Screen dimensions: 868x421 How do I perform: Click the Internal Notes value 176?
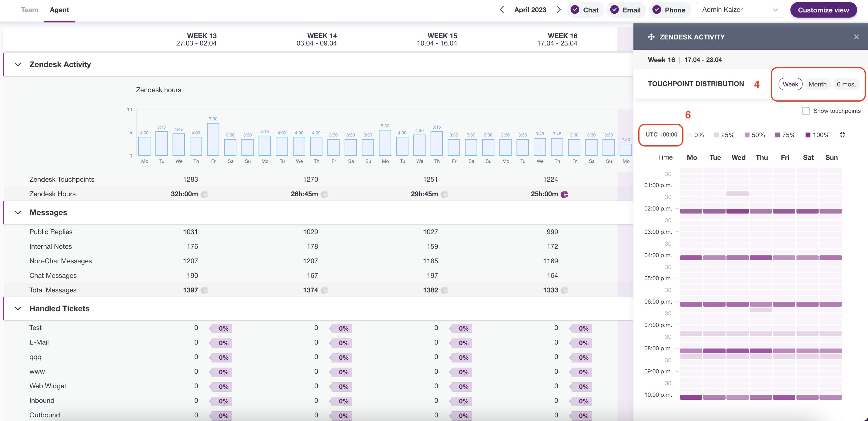(x=192, y=247)
